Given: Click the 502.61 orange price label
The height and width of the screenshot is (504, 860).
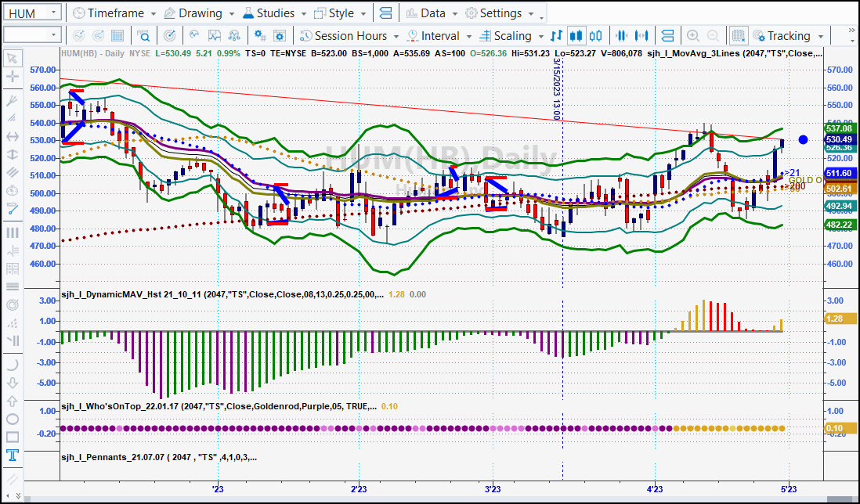Looking at the screenshot, I should point(839,189).
